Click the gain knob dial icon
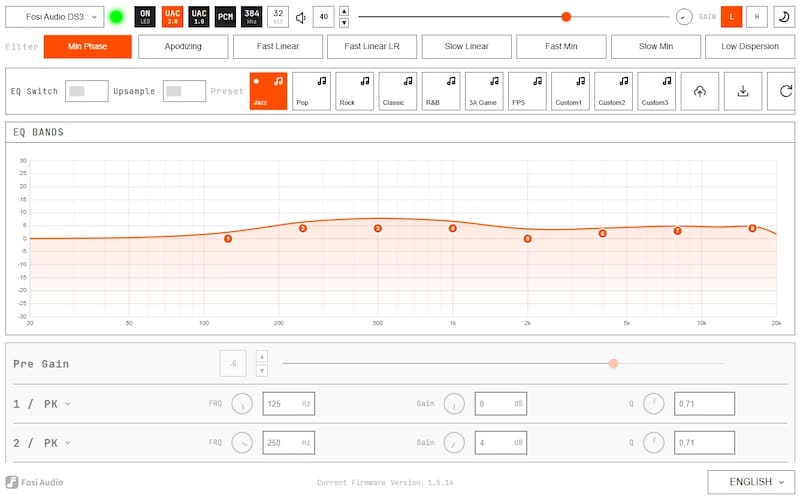The image size is (800, 499). pos(684,17)
